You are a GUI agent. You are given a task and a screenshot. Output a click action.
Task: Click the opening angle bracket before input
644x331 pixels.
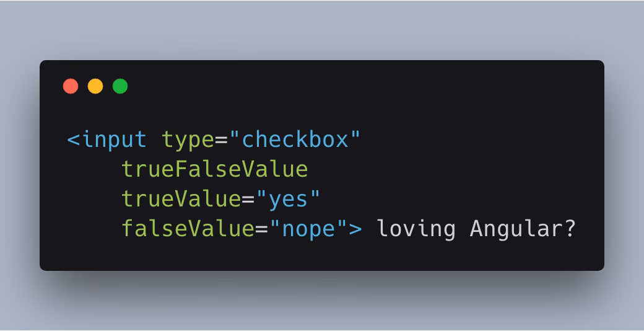coord(74,139)
